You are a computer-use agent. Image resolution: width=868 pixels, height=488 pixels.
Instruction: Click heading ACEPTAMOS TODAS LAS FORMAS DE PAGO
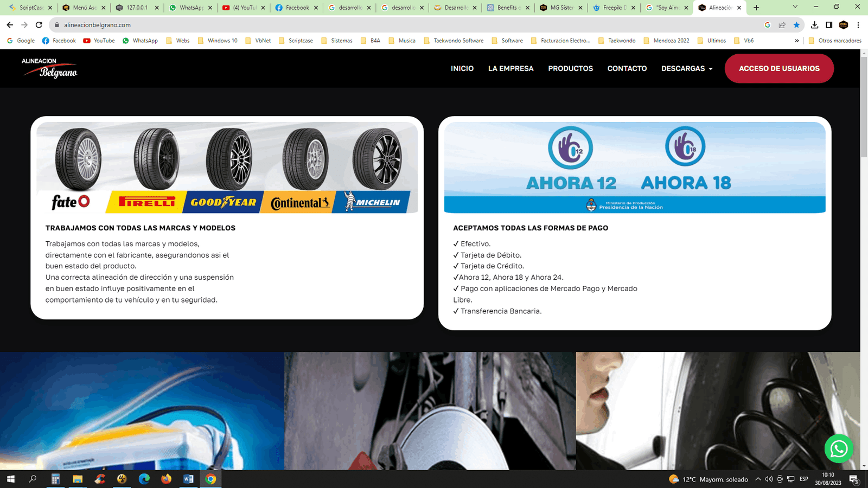pyautogui.click(x=531, y=228)
